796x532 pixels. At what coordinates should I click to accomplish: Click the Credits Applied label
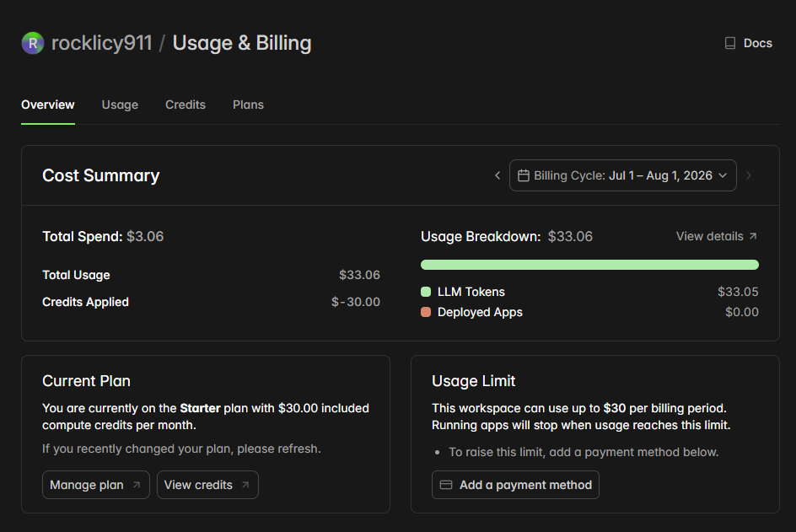click(86, 302)
